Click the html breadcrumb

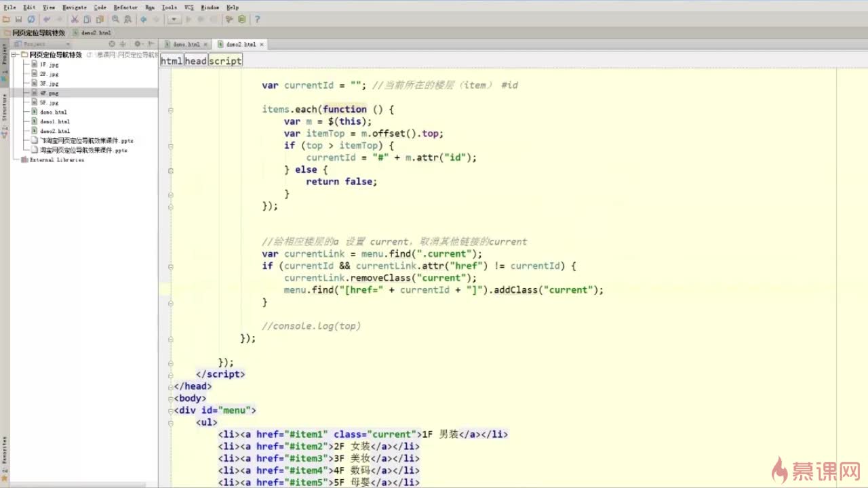pyautogui.click(x=172, y=61)
